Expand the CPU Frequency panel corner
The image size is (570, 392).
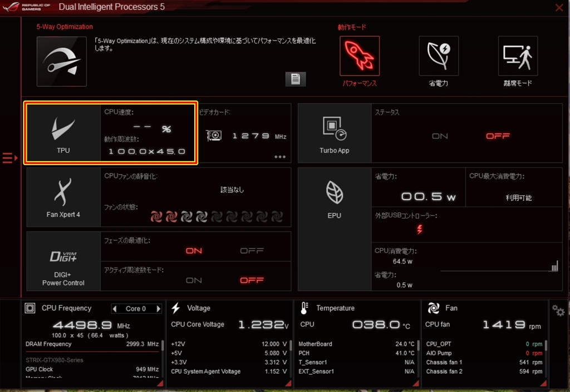(x=160, y=383)
